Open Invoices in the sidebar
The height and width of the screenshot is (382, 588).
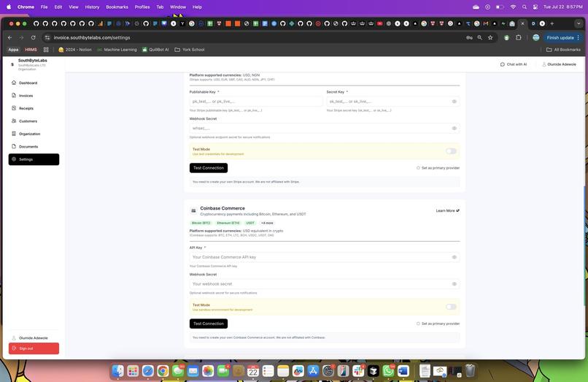coord(33,96)
